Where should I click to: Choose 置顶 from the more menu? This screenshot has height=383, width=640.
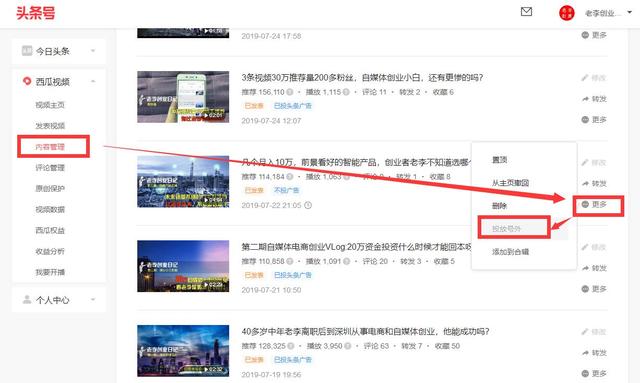point(499,160)
